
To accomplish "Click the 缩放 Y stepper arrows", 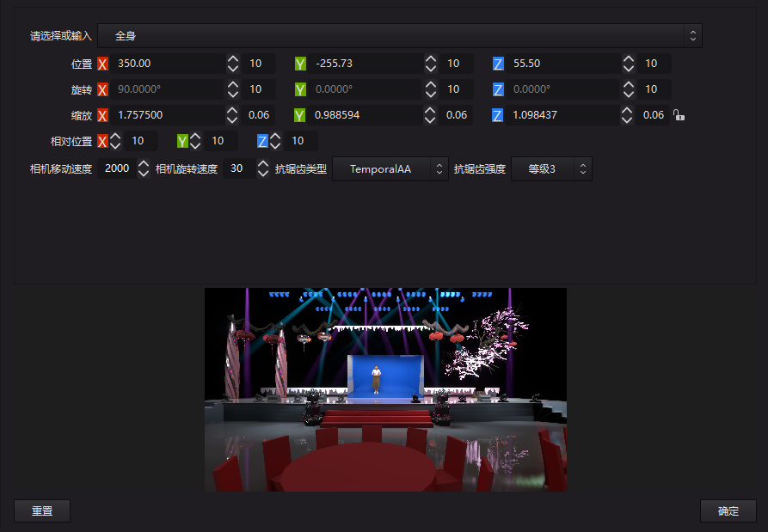I will point(430,115).
